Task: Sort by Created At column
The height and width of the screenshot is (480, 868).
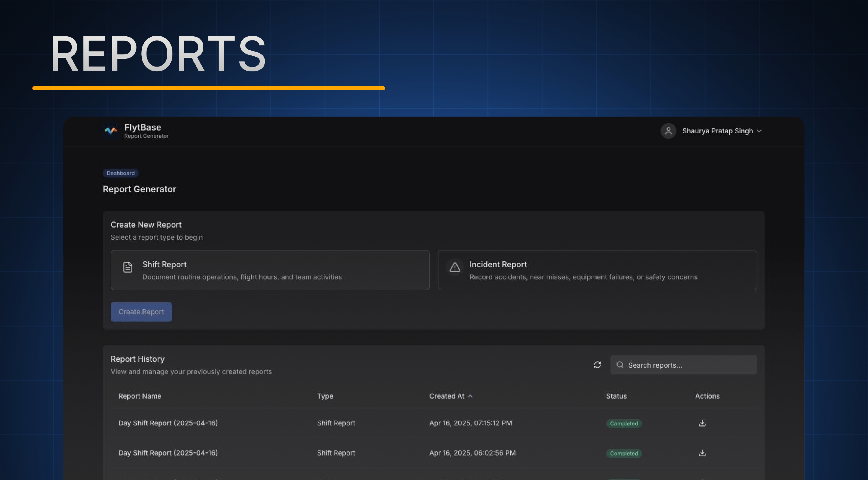Action: pyautogui.click(x=451, y=396)
